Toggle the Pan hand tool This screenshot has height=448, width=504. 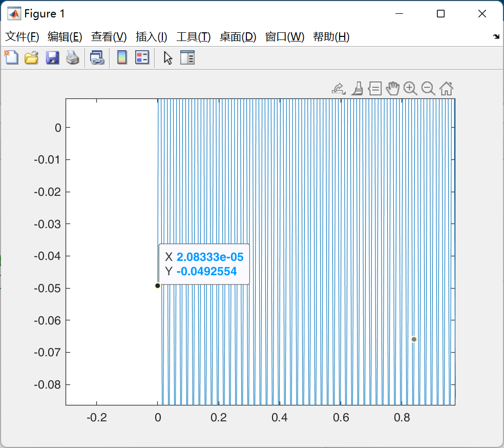click(x=392, y=88)
